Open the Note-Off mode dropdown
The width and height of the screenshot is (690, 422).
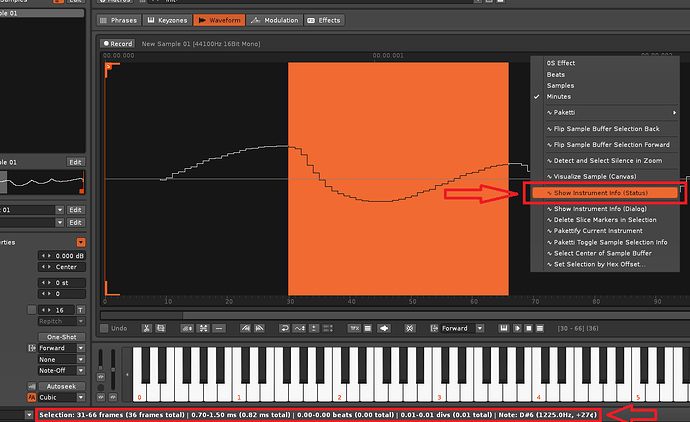(x=61, y=369)
